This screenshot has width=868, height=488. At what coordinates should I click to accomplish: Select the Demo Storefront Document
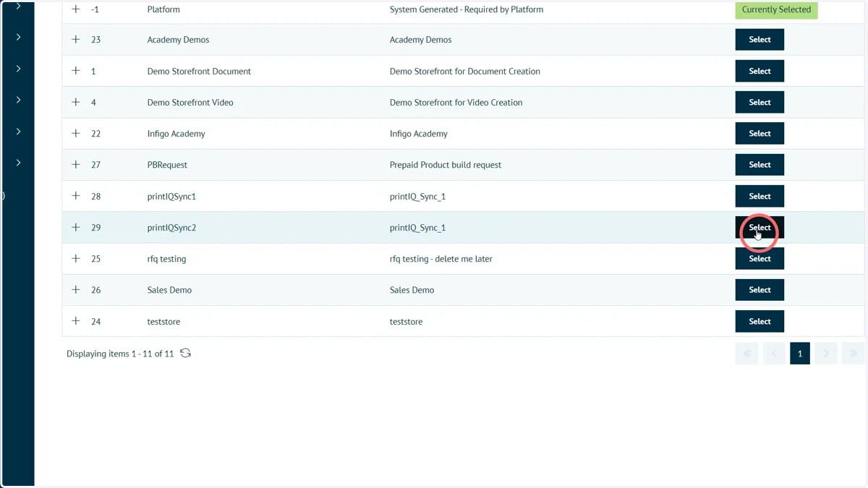(x=759, y=71)
